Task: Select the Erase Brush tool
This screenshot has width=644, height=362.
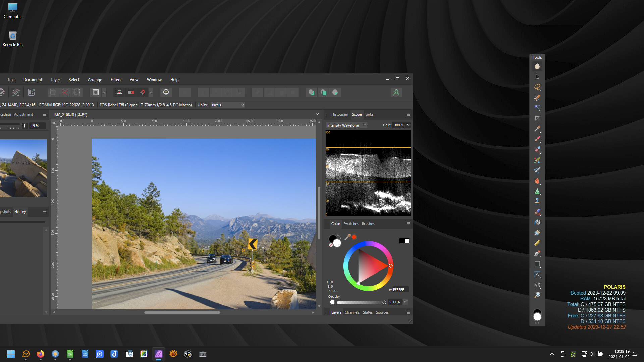Action: pos(537,149)
